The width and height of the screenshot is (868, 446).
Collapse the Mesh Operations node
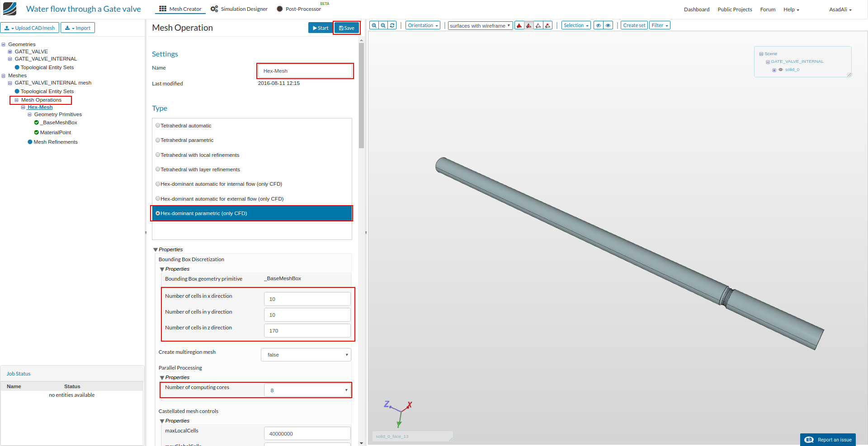[16, 100]
